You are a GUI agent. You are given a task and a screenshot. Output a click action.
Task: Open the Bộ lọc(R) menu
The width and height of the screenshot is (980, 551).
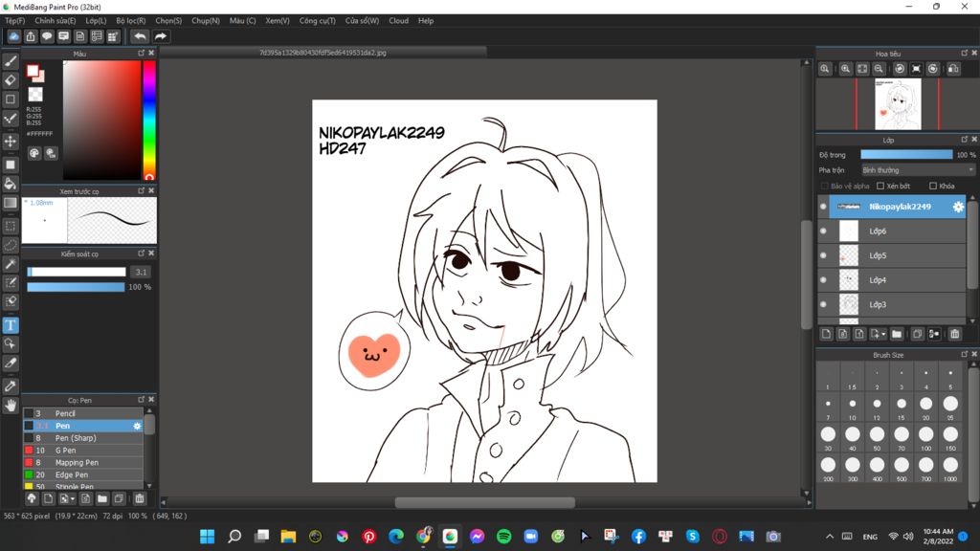130,21
